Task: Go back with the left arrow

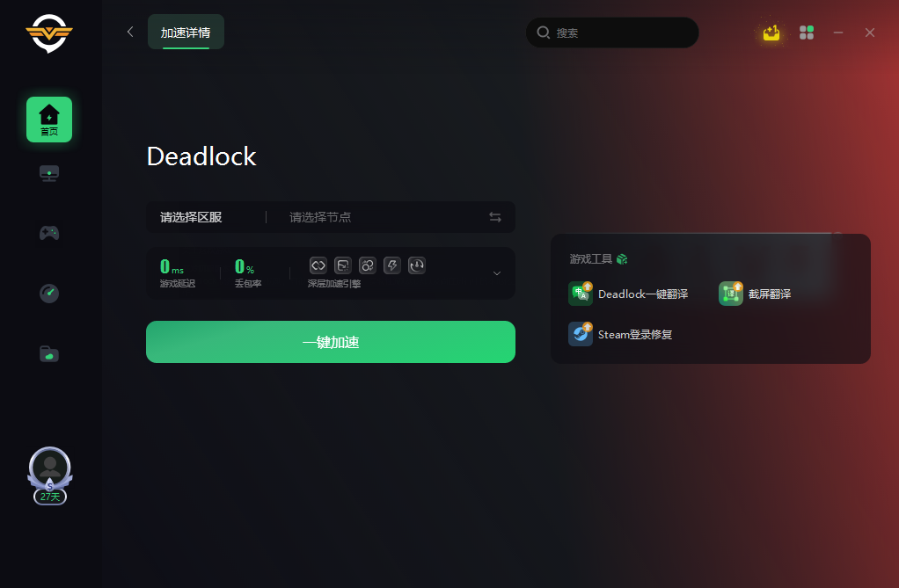Action: coord(130,33)
